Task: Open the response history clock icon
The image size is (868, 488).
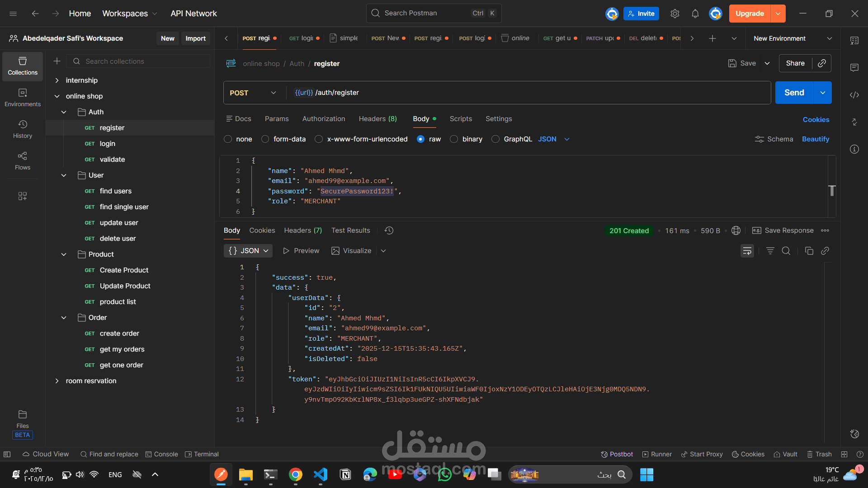Action: (389, 230)
